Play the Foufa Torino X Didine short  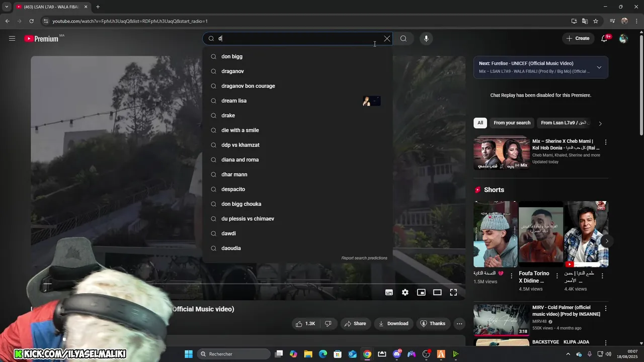[541, 234]
